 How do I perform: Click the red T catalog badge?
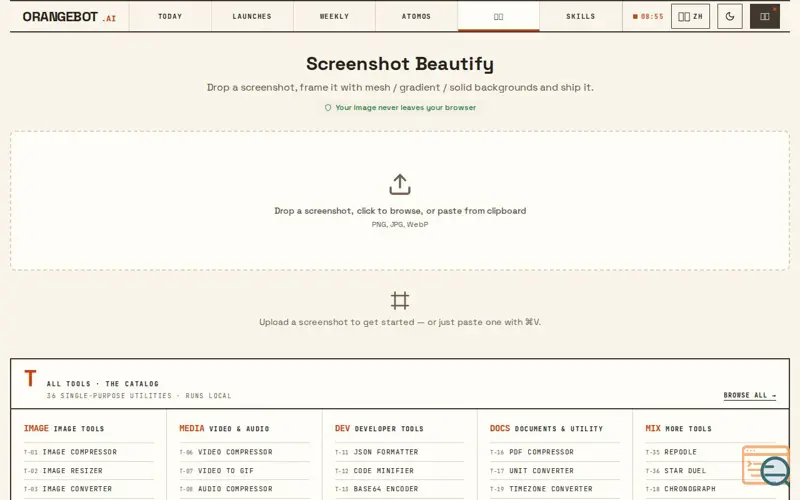point(30,378)
